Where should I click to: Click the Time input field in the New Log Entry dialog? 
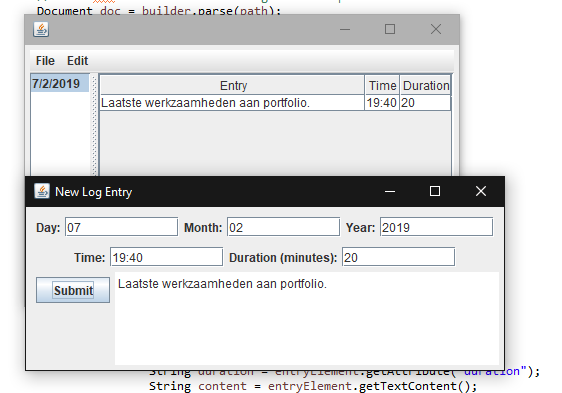coord(167,257)
